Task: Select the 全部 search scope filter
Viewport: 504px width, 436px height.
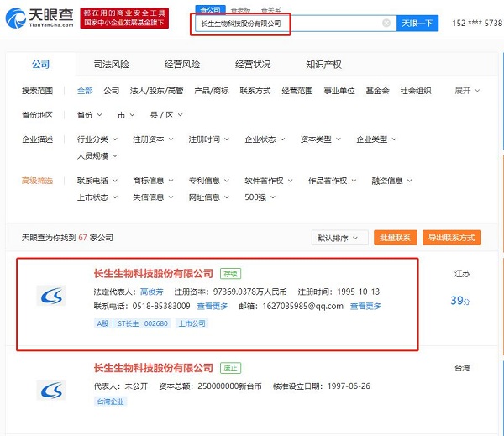Action: point(85,91)
